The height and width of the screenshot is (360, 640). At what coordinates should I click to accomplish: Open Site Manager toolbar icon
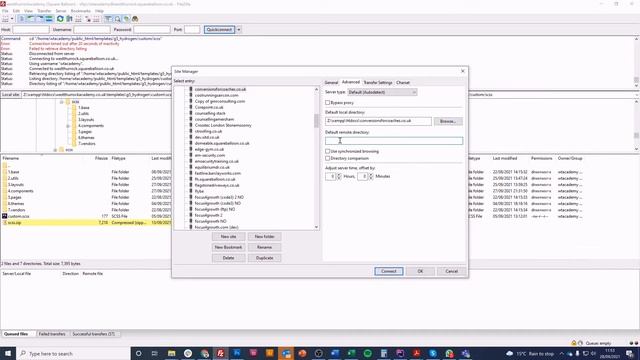pos(5,19)
